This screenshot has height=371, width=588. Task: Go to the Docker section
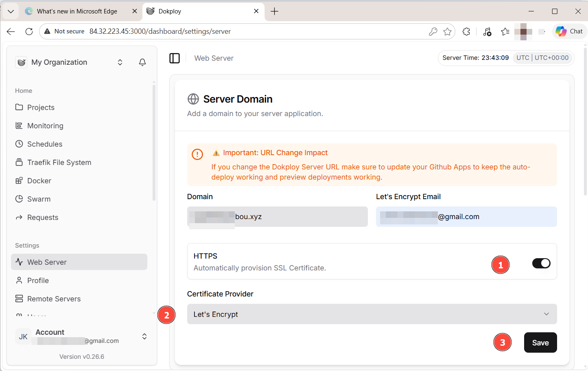[39, 180]
